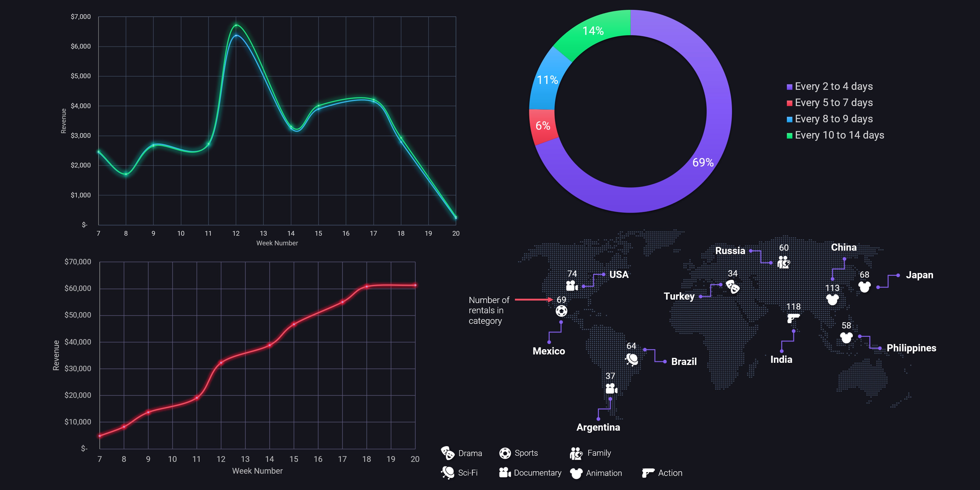Click the Animation legend mouse icon
The height and width of the screenshot is (490, 980).
point(576,473)
